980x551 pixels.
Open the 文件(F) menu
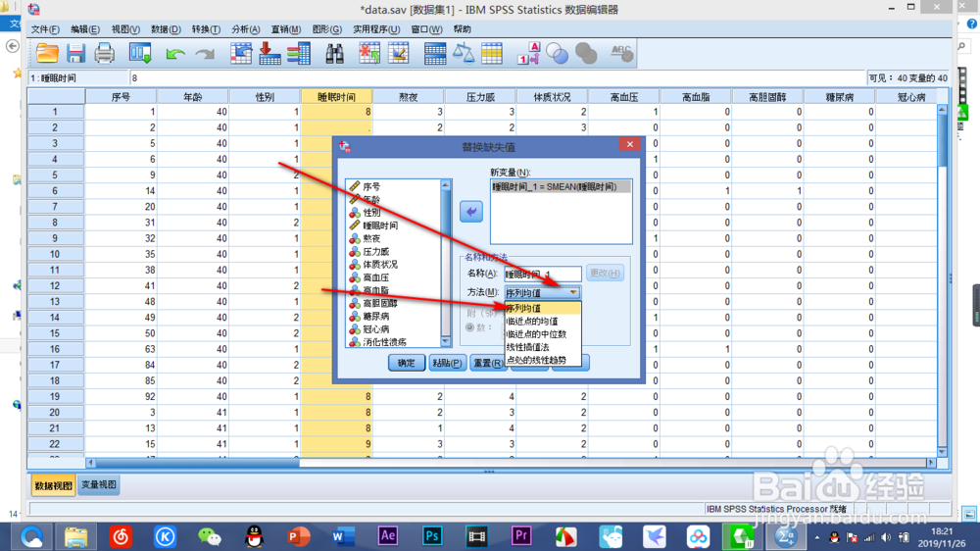45,29
